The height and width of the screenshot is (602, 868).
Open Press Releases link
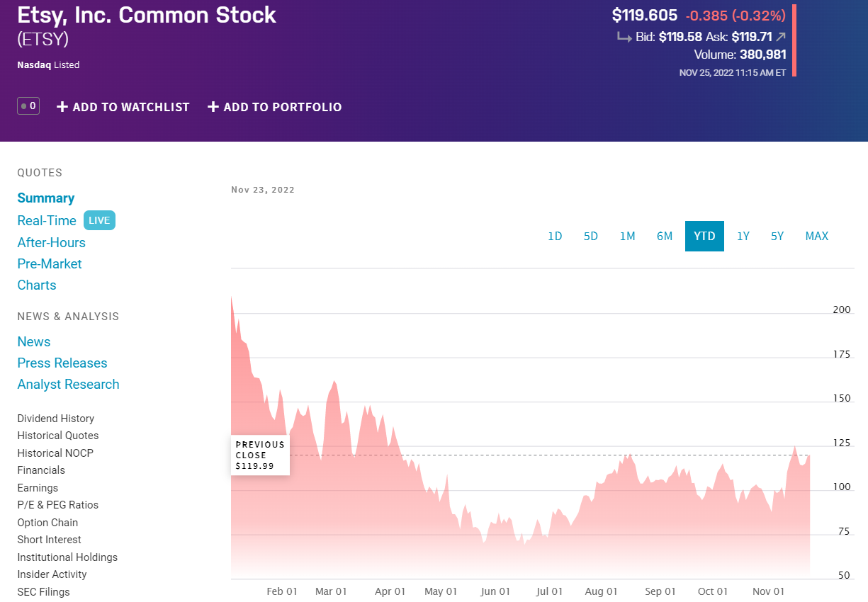[62, 363]
